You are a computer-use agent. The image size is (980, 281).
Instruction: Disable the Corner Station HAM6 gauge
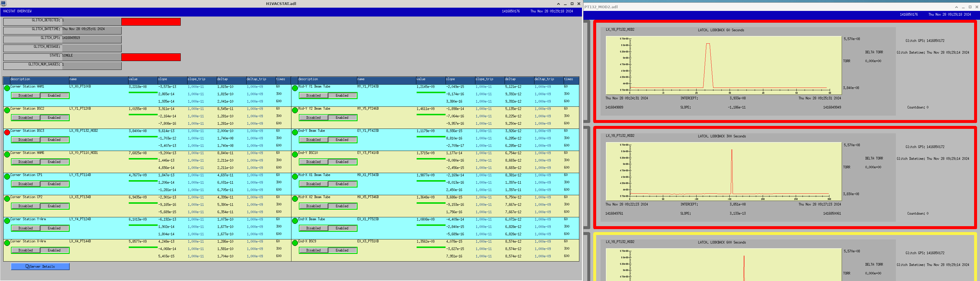(x=25, y=162)
